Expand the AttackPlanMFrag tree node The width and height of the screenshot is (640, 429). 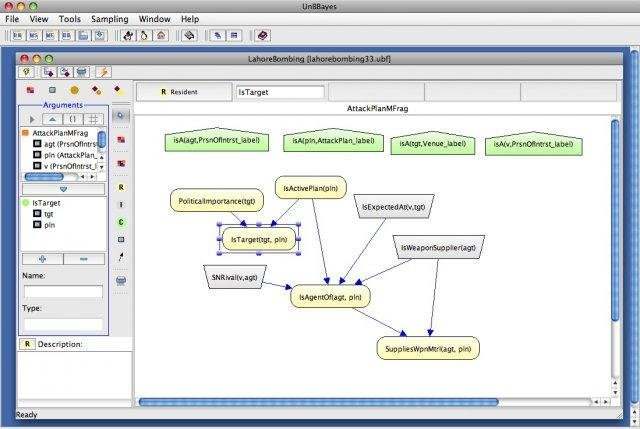click(25, 132)
